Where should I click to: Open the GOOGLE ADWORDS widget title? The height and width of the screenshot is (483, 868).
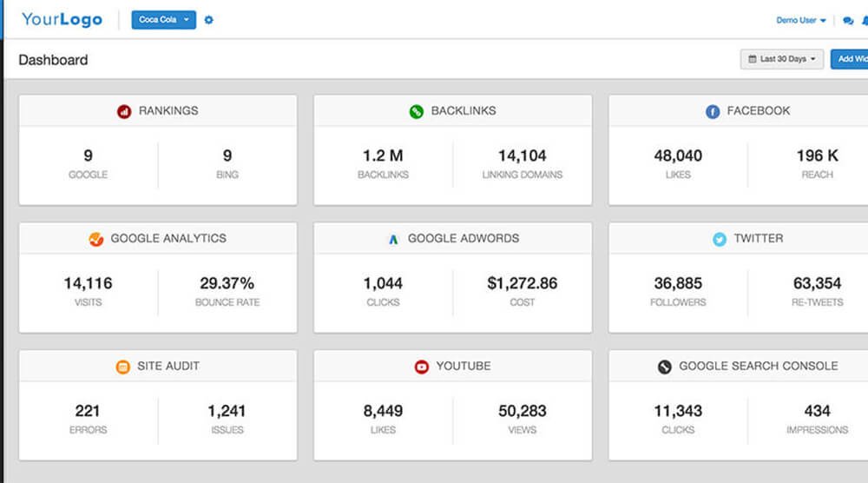[464, 238]
